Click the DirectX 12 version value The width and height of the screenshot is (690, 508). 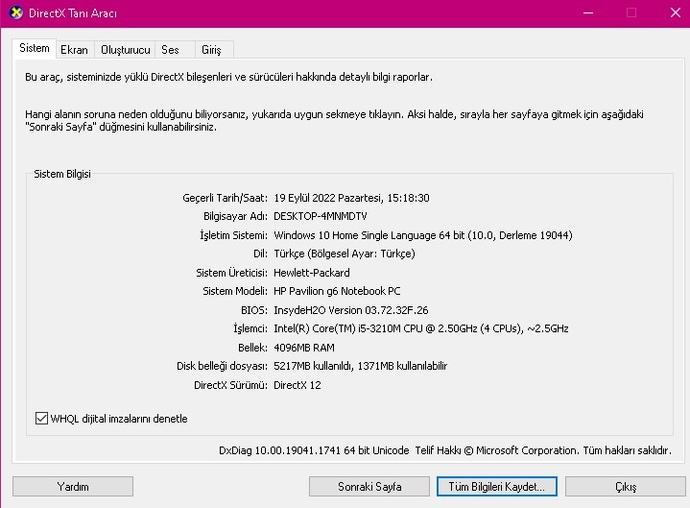click(x=297, y=385)
